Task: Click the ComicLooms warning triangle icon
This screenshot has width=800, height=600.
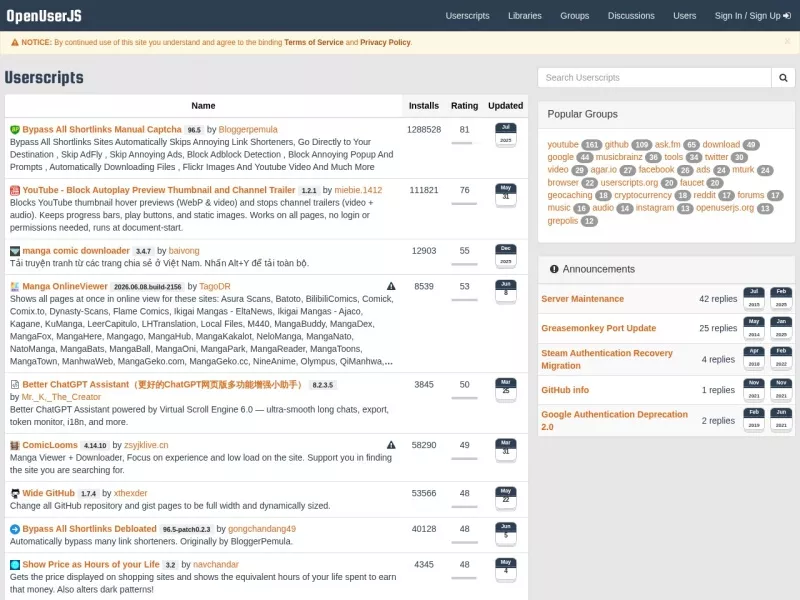Action: (391, 445)
